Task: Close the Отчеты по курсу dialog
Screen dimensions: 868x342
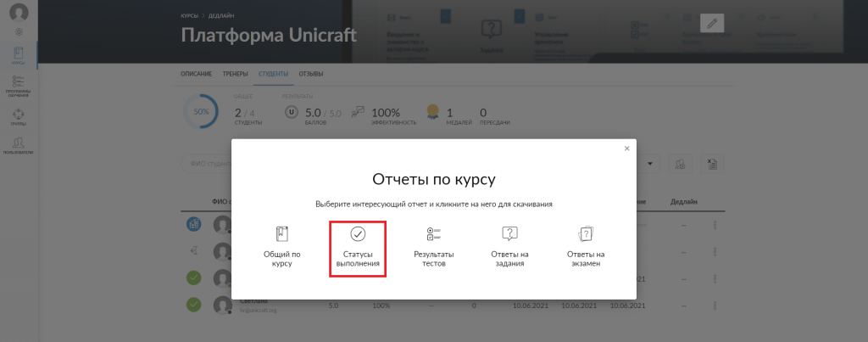Action: pos(626,149)
